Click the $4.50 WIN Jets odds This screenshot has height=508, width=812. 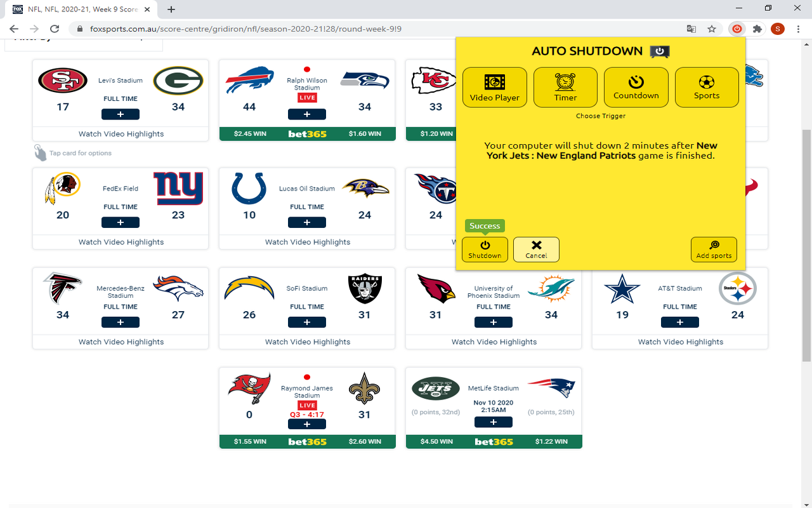click(436, 441)
